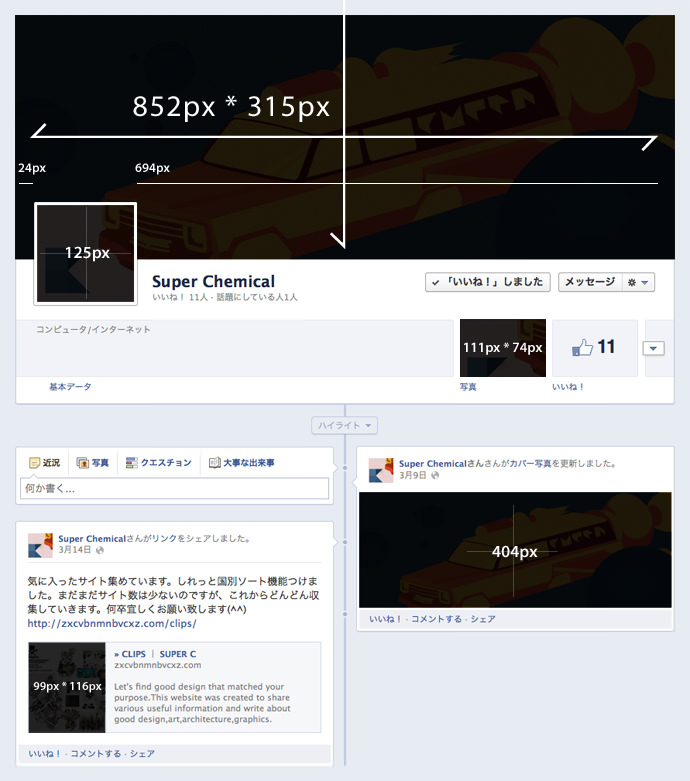Click Super Chemical avatar on cover photo post

[381, 470]
